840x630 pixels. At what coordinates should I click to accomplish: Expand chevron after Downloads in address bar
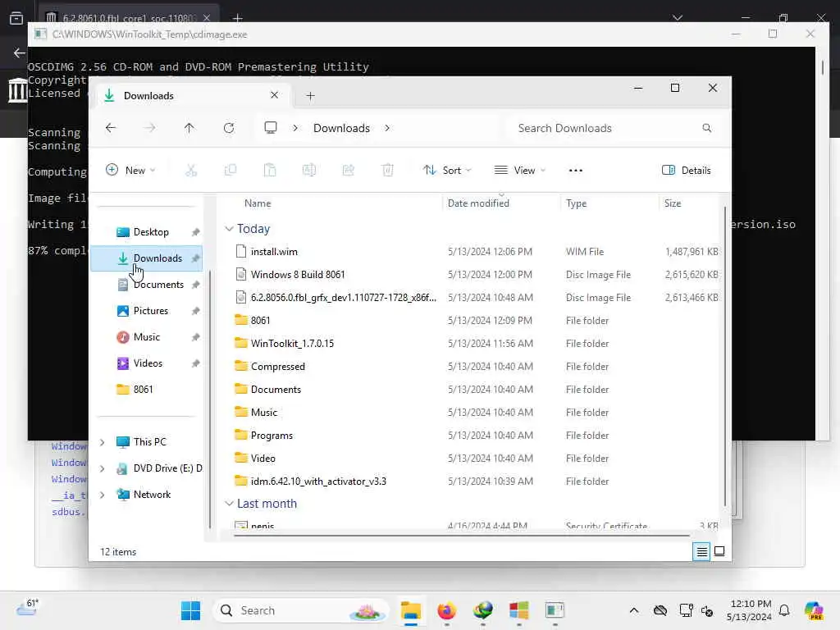387,128
